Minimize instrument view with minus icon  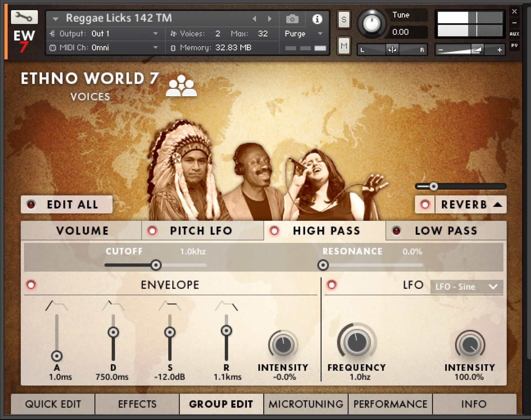(x=514, y=23)
